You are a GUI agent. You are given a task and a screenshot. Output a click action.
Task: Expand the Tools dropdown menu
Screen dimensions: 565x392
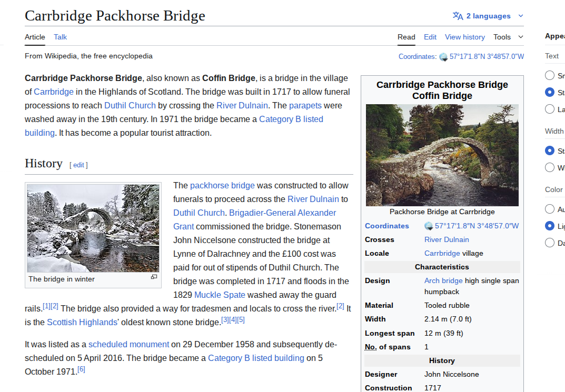508,37
